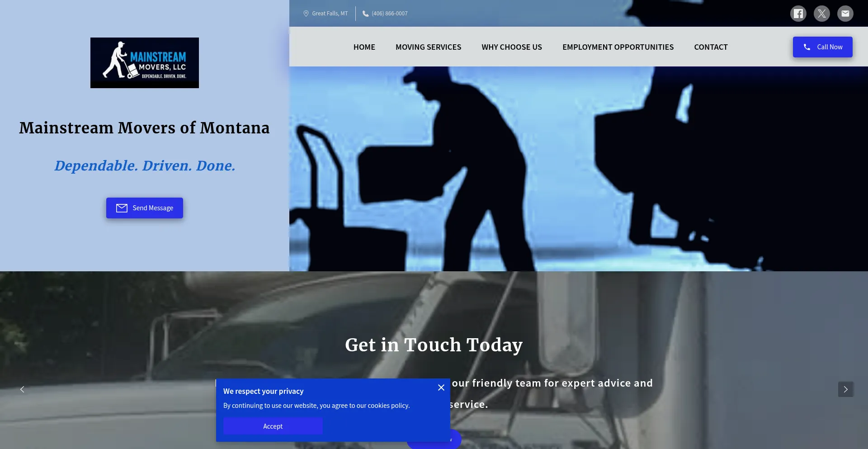The image size is (868, 449).
Task: Click the cookies policy notice sentence
Action: [x=316, y=406]
